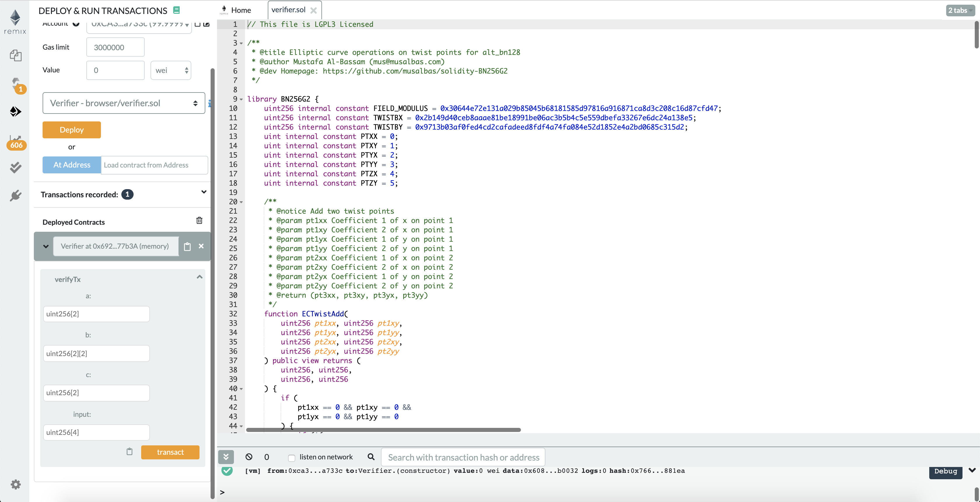This screenshot has height=502, width=980.
Task: Open the Solidity compiler sidebar icon
Action: [16, 84]
